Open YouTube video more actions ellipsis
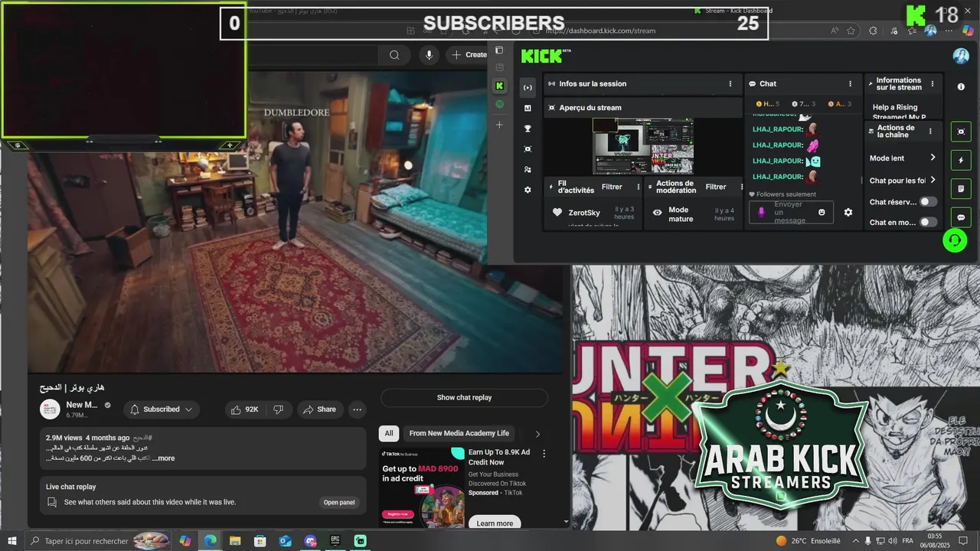The height and width of the screenshot is (551, 980). (357, 409)
